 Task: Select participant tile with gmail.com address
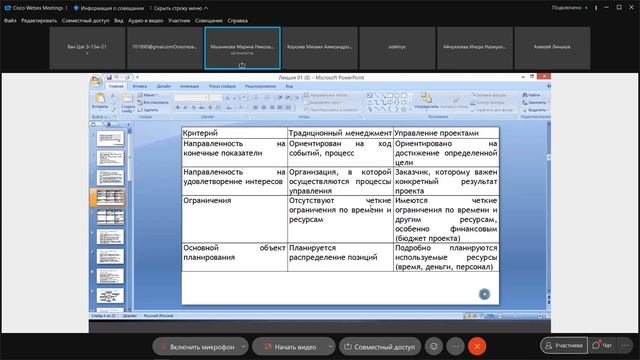tap(164, 48)
